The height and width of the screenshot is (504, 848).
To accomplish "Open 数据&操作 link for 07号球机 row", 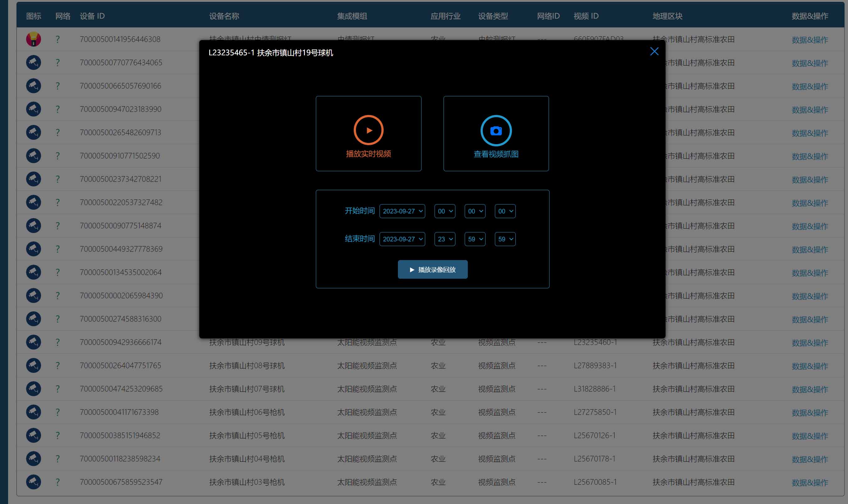I will (809, 389).
